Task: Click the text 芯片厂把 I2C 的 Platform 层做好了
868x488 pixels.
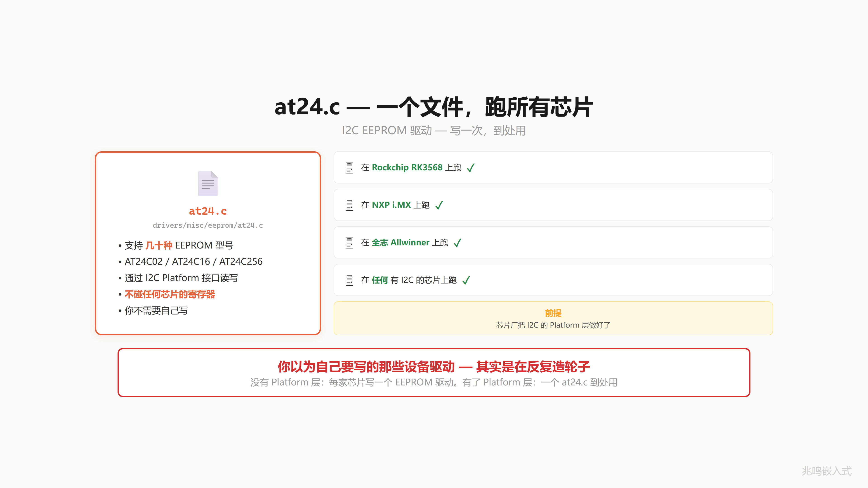Action: [x=553, y=325]
